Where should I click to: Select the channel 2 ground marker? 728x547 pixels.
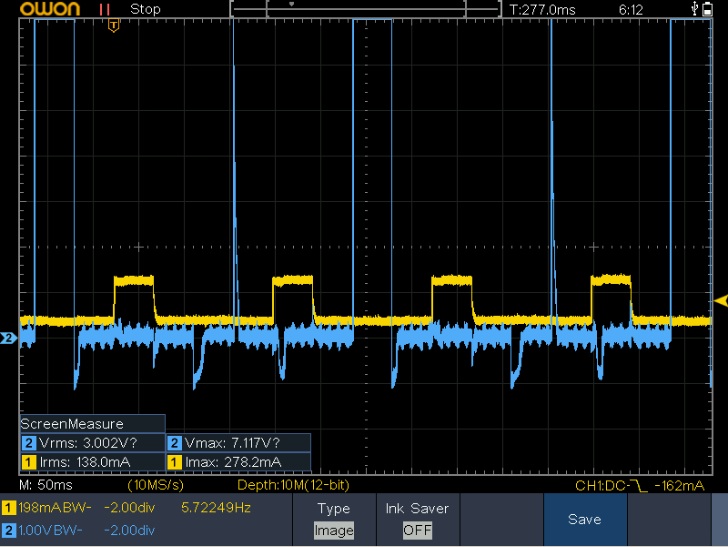(x=8, y=339)
